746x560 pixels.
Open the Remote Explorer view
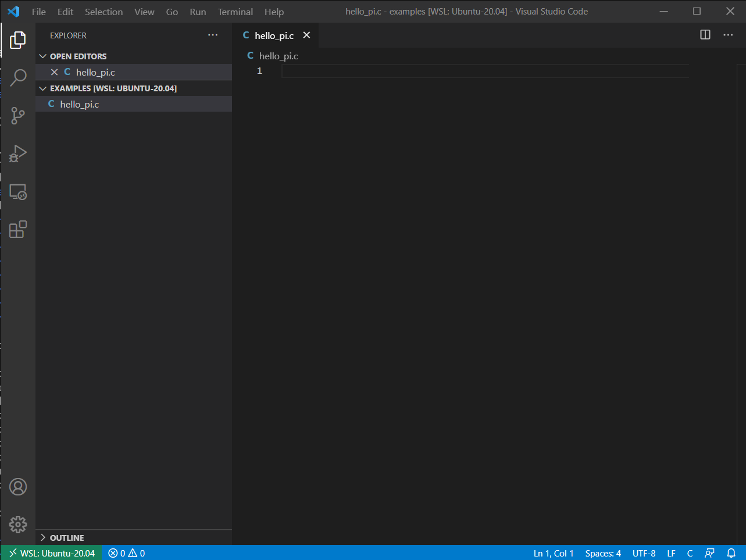(18, 192)
